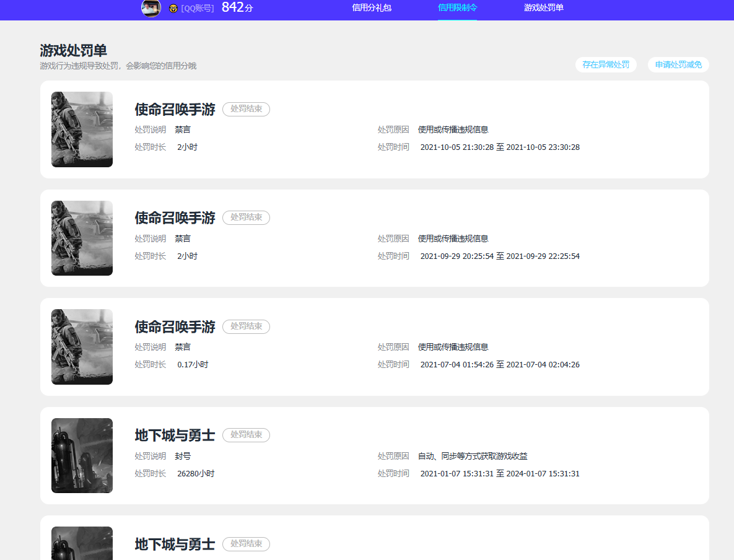Click the 游戏处罚单 page heading

[x=74, y=50]
